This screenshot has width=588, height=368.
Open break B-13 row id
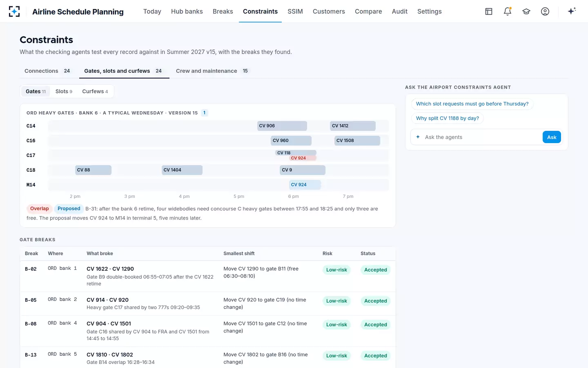(x=31, y=355)
